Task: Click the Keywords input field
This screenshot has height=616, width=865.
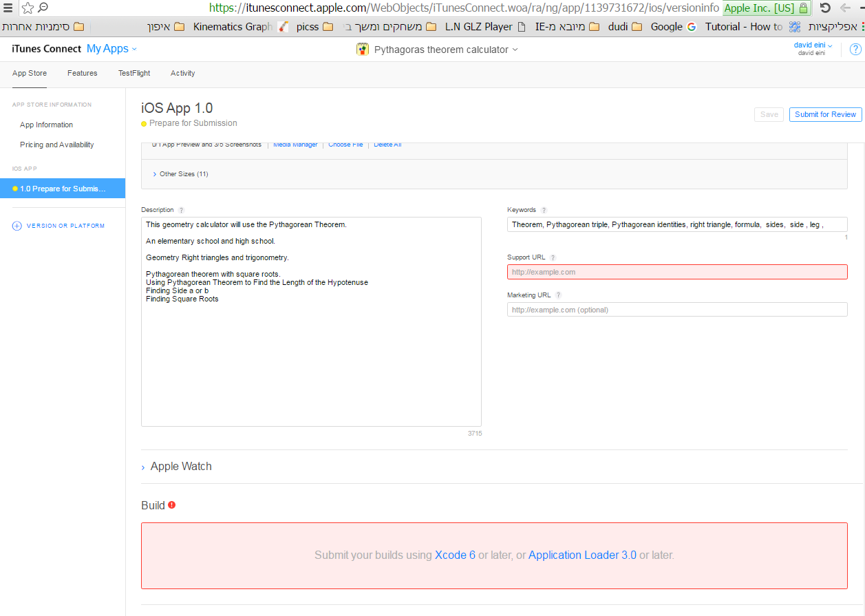Action: [677, 224]
